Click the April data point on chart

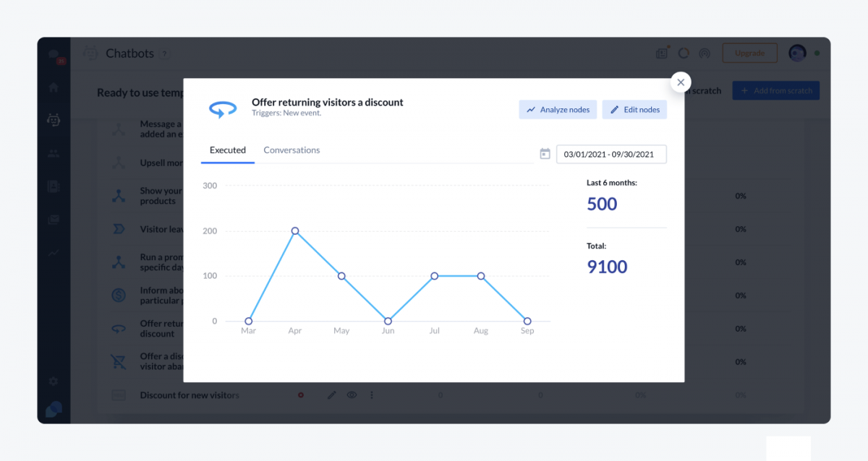pyautogui.click(x=295, y=231)
